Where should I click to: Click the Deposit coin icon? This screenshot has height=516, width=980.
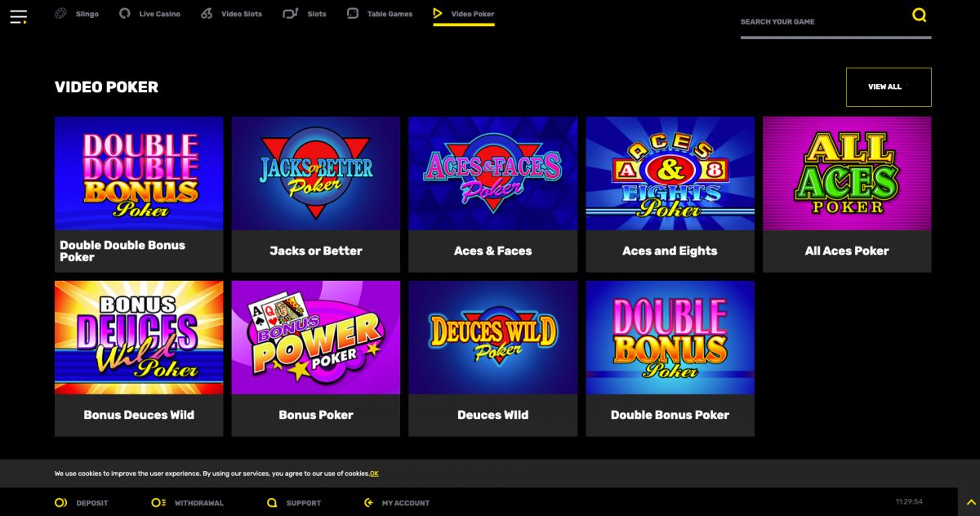61,503
